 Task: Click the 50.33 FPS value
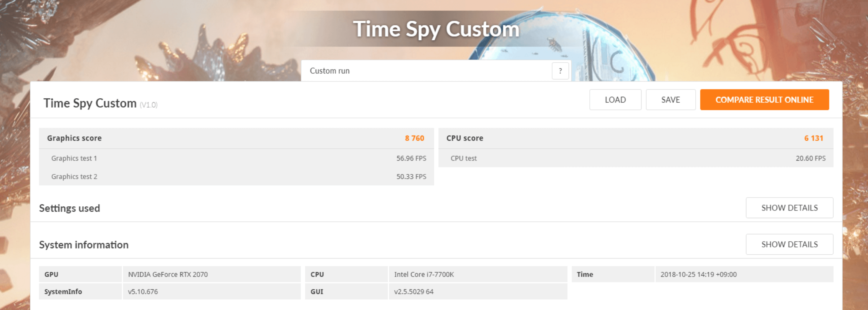(x=411, y=177)
